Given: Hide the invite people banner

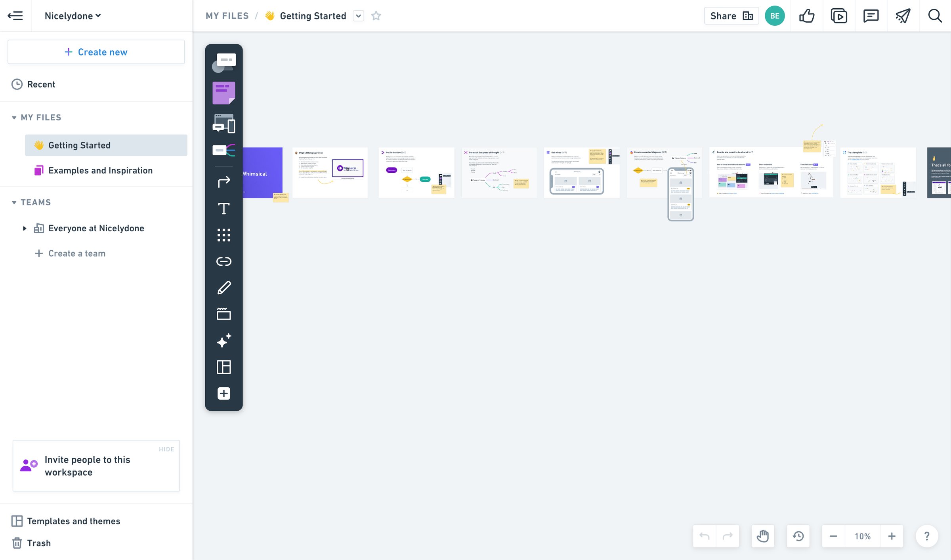Looking at the screenshot, I should tap(166, 449).
